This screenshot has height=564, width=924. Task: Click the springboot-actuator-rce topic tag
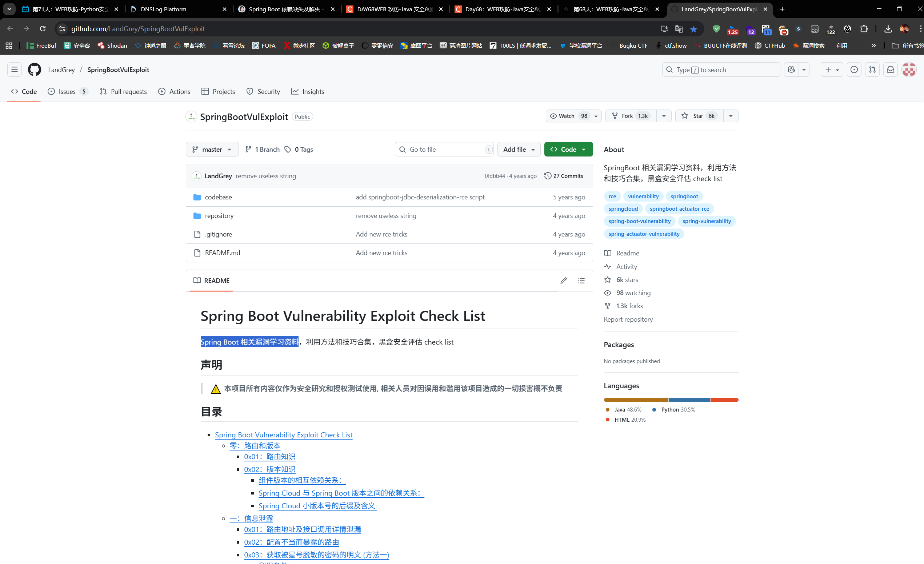[x=679, y=208]
